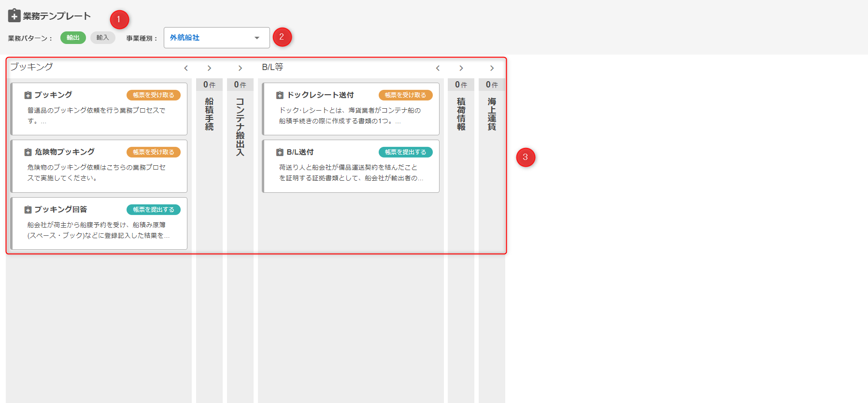Screen dimensions: 868x403
Task: Click the clipboard icon on ドックレシート送付 card
Action: point(280,95)
